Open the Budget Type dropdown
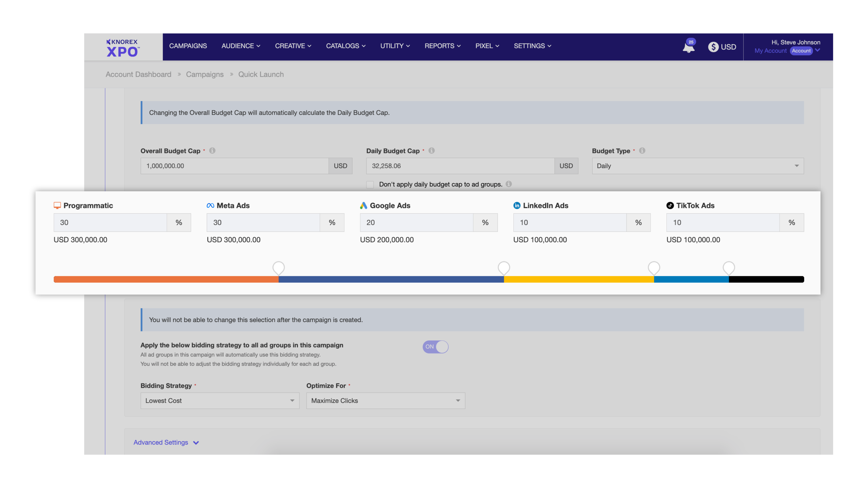This screenshot has height=488, width=868. pos(698,166)
